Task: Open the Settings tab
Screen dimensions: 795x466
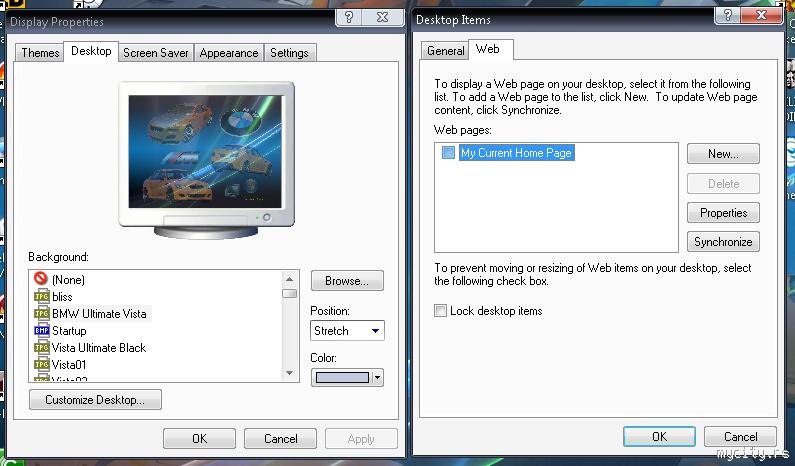Action: coord(289,53)
